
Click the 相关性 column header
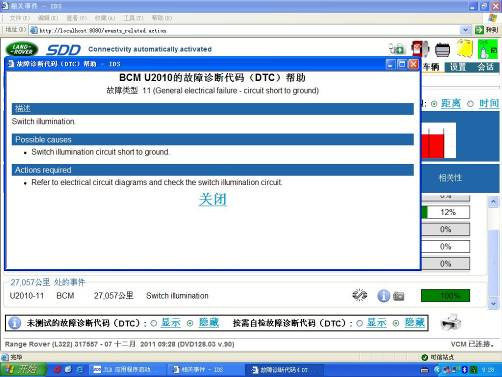click(x=450, y=178)
